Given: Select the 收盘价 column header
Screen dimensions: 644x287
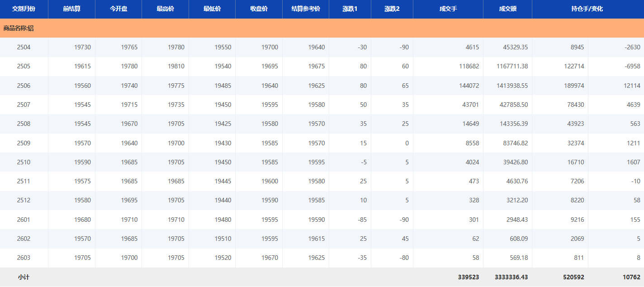Looking at the screenshot, I should [259, 9].
